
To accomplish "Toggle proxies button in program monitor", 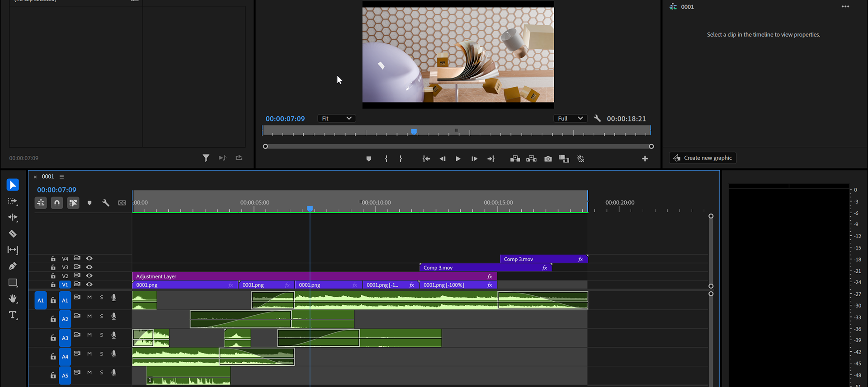I will pyautogui.click(x=581, y=159).
